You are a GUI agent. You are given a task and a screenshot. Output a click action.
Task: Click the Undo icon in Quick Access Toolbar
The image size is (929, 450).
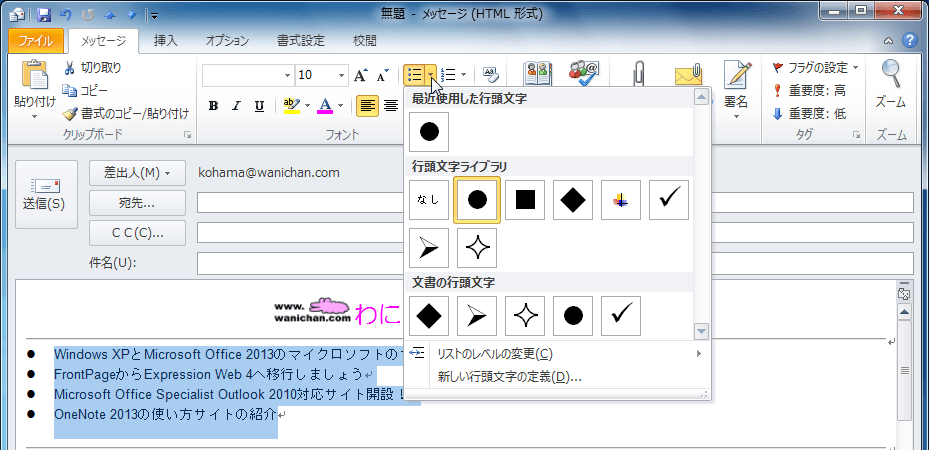click(65, 14)
